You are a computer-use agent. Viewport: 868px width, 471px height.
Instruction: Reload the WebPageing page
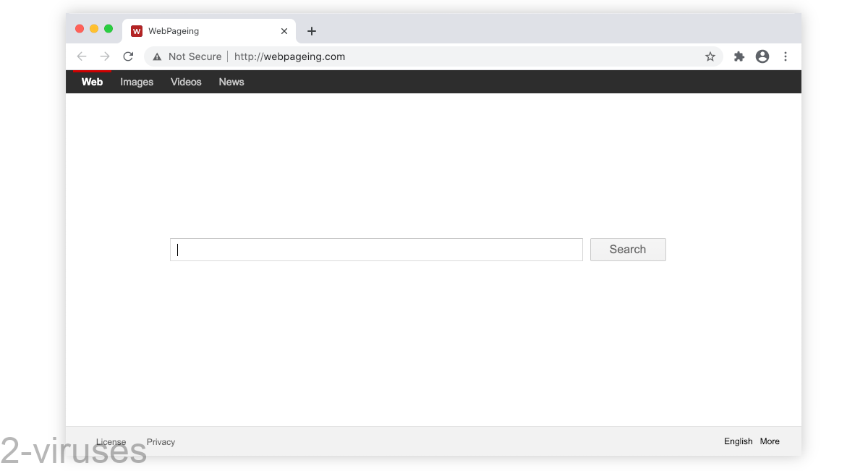coord(128,56)
